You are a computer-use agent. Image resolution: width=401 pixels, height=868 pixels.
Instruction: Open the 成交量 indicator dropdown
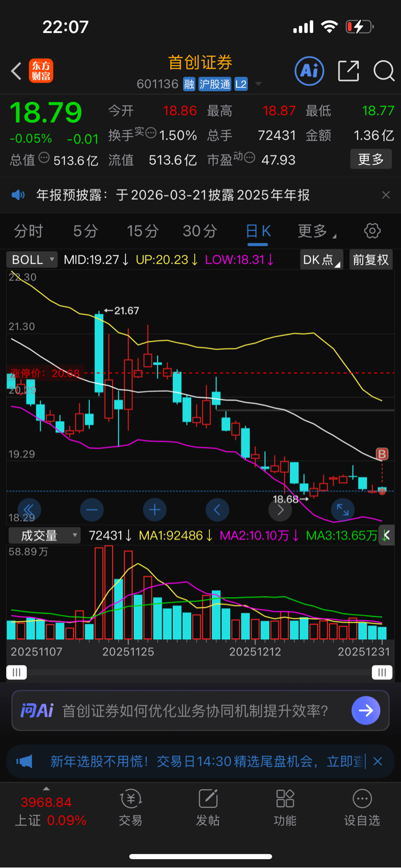click(44, 536)
